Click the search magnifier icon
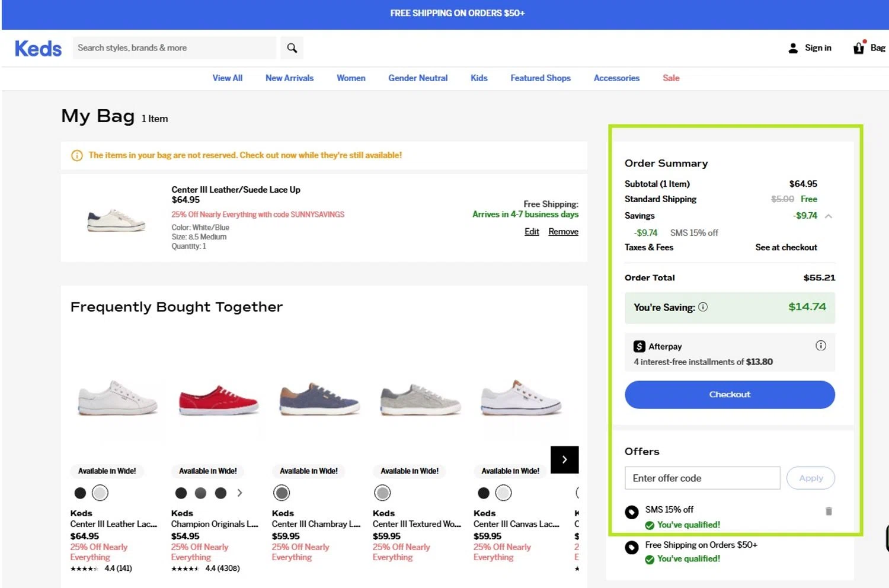Viewport: 889px width, 588px height. tap(292, 48)
